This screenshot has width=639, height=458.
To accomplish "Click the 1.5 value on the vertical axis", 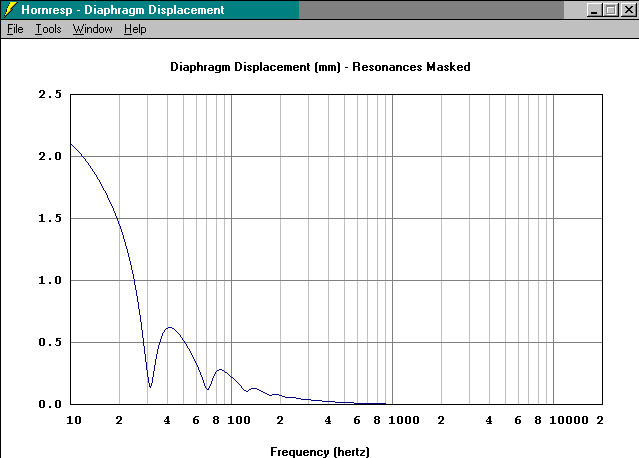I will (50, 218).
